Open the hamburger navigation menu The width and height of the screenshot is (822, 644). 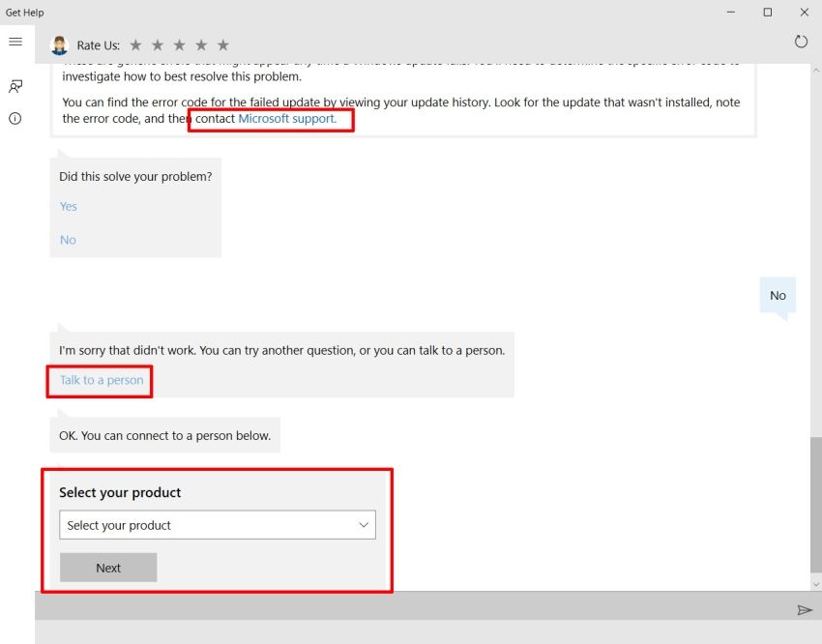tap(15, 42)
